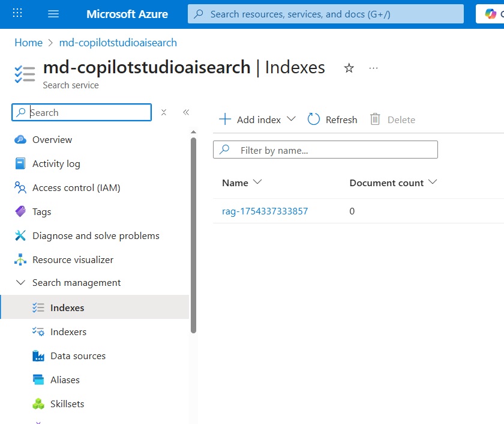Image resolution: width=504 pixels, height=424 pixels.
Task: Clear the sidebar search with X
Action: tap(164, 112)
